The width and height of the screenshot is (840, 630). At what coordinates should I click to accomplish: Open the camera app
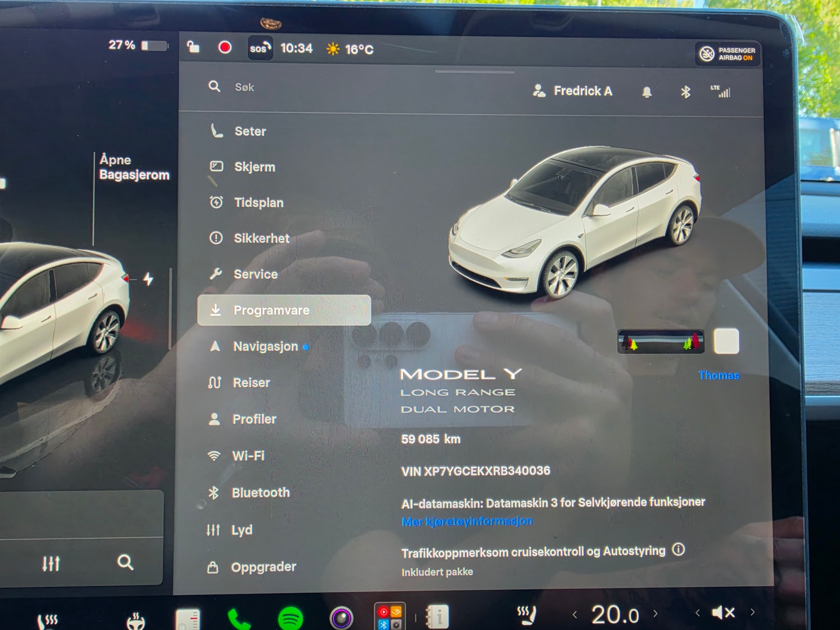tap(341, 617)
